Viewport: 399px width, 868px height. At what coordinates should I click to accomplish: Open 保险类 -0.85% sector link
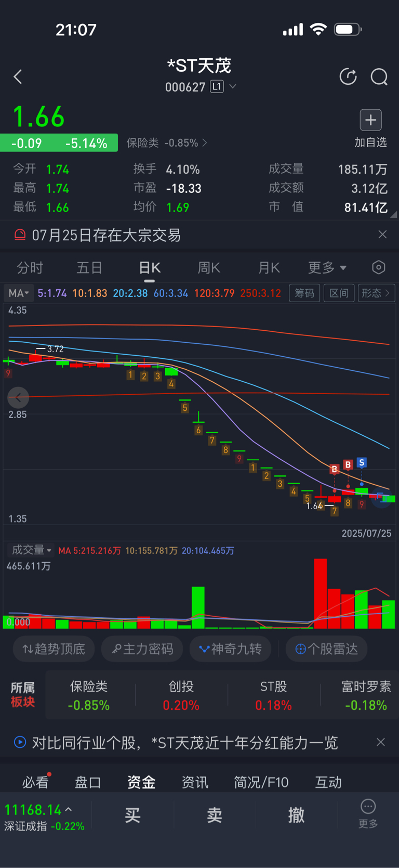(x=167, y=142)
